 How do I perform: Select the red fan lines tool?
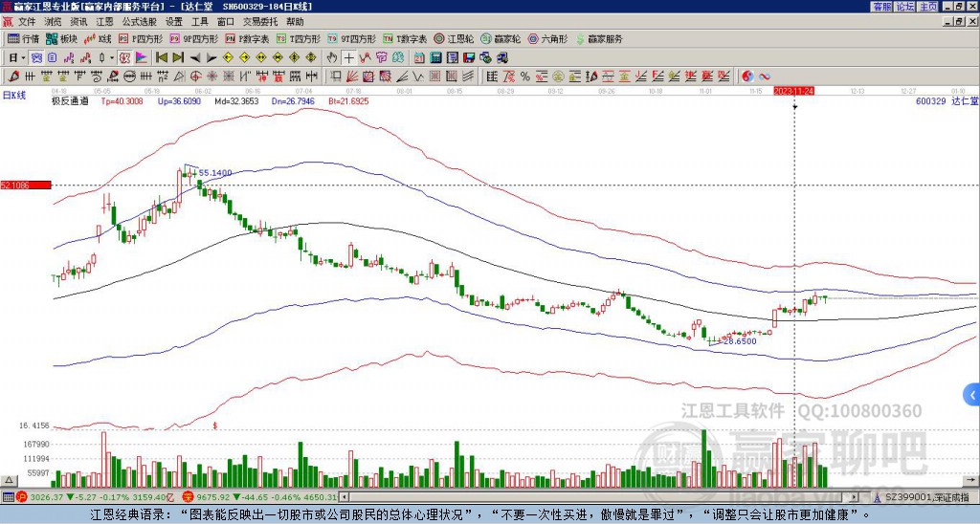pos(352,76)
